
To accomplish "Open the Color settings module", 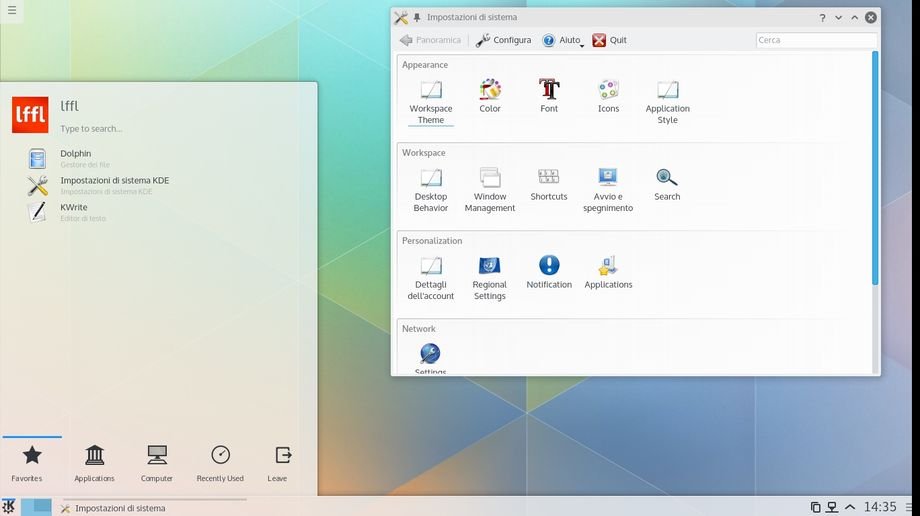I will [490, 96].
